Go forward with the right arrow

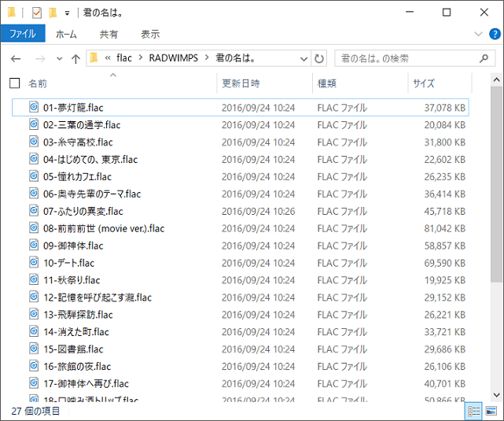(40, 58)
